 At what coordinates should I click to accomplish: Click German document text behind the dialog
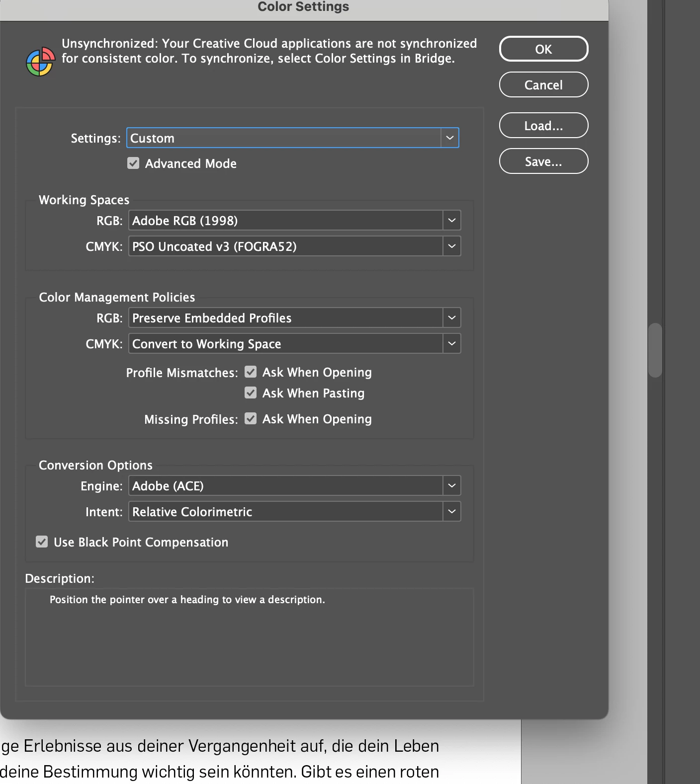220,759
